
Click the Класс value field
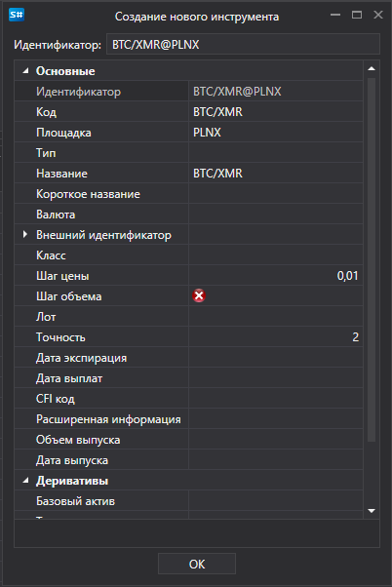pos(276,254)
